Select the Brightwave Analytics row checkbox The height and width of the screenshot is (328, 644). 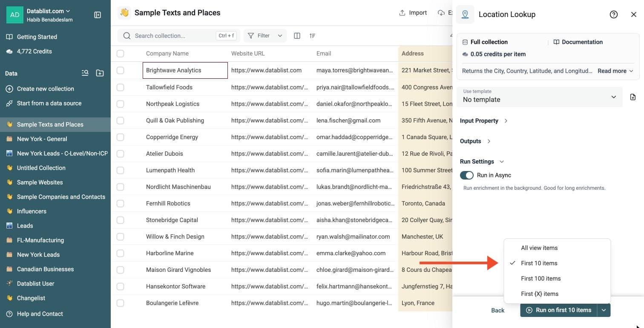121,70
